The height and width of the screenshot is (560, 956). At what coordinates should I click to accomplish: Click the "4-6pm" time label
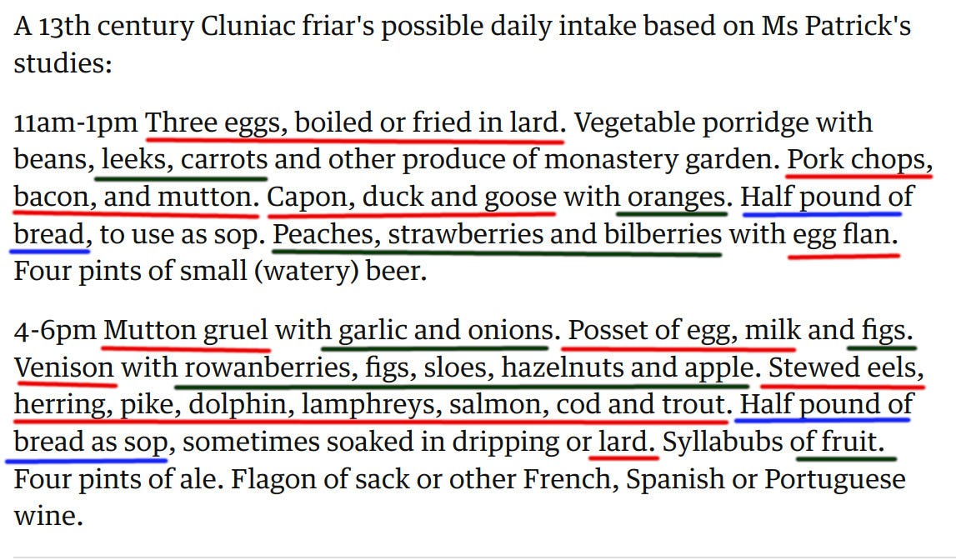(55, 331)
